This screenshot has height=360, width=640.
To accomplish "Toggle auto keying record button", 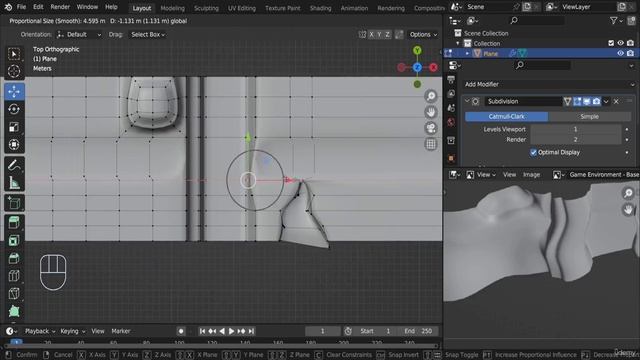I will point(181,331).
